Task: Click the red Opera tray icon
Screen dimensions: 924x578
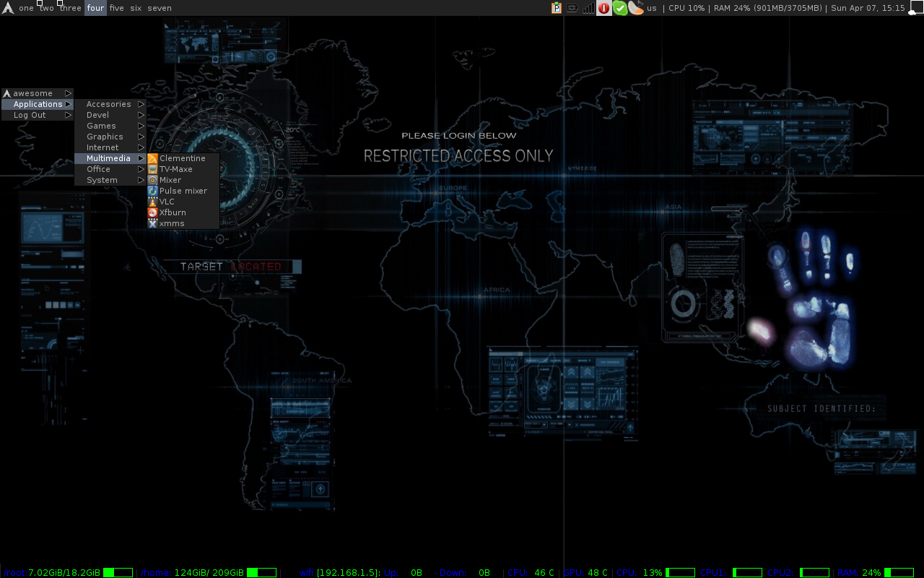Action: pos(603,8)
